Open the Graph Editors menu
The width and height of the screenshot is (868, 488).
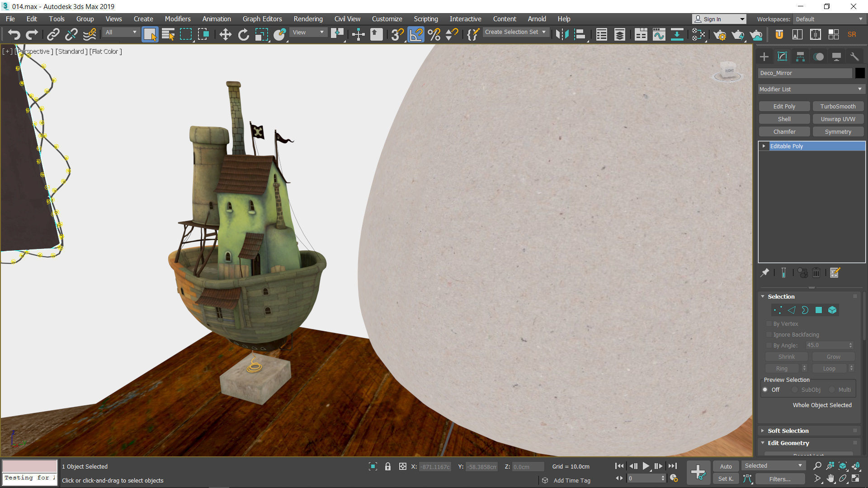(x=262, y=19)
